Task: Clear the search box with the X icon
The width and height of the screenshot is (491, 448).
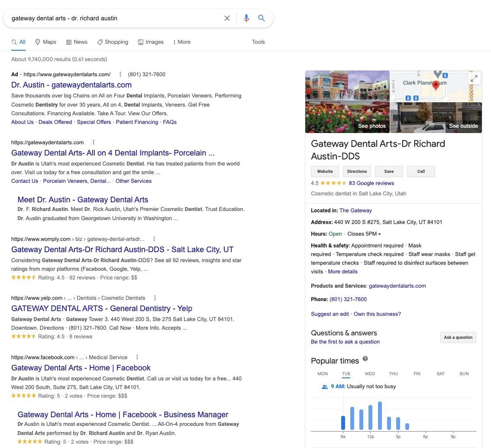Action: pyautogui.click(x=227, y=18)
